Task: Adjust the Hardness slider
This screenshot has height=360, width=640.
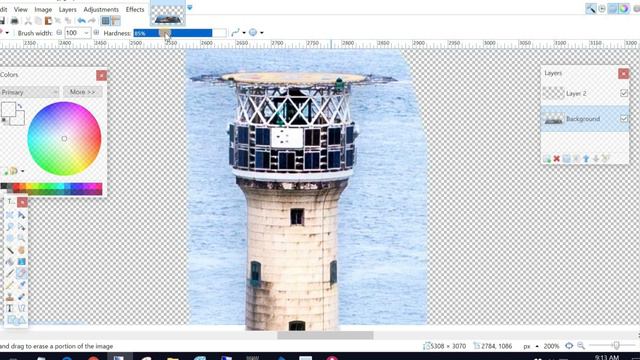Action: point(180,33)
